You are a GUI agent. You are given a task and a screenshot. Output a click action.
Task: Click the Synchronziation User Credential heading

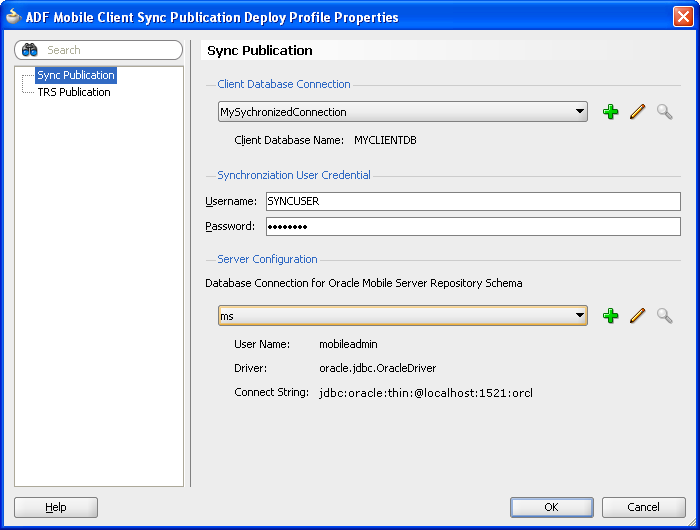pyautogui.click(x=294, y=175)
